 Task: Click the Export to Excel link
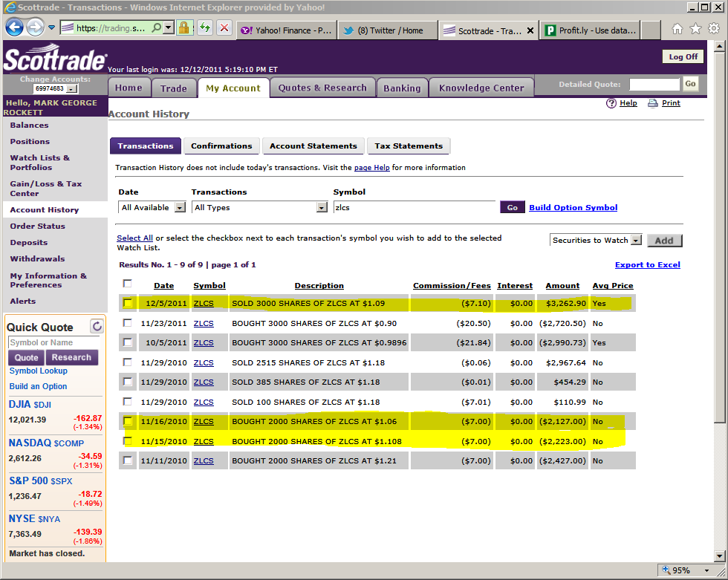[647, 265]
